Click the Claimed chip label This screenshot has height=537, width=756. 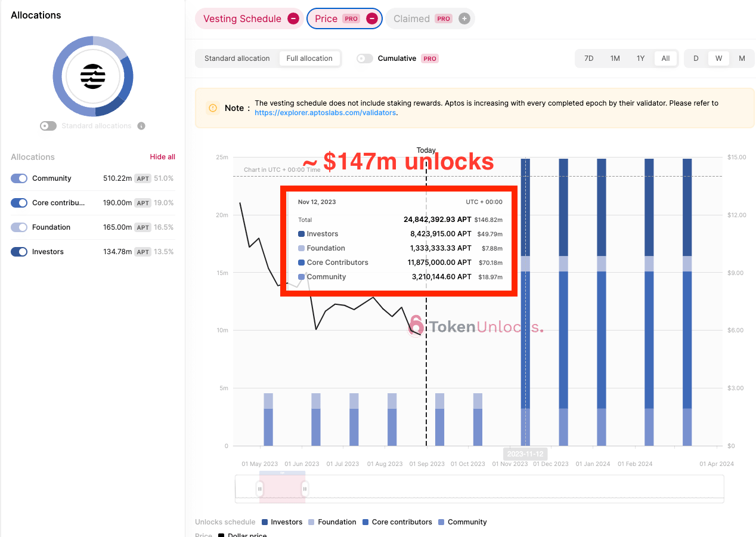coord(411,18)
